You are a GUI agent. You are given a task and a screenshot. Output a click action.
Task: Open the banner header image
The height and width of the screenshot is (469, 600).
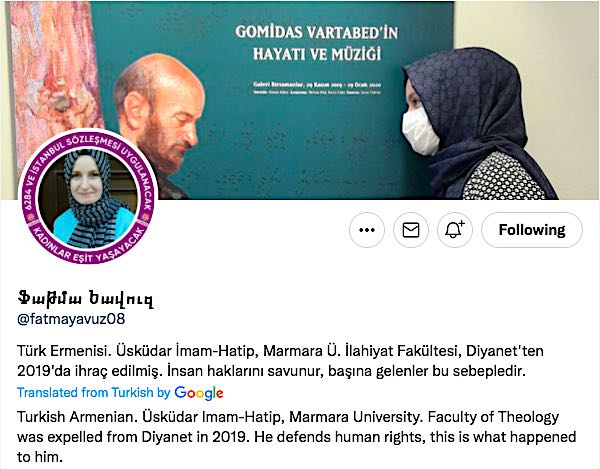pos(300,100)
